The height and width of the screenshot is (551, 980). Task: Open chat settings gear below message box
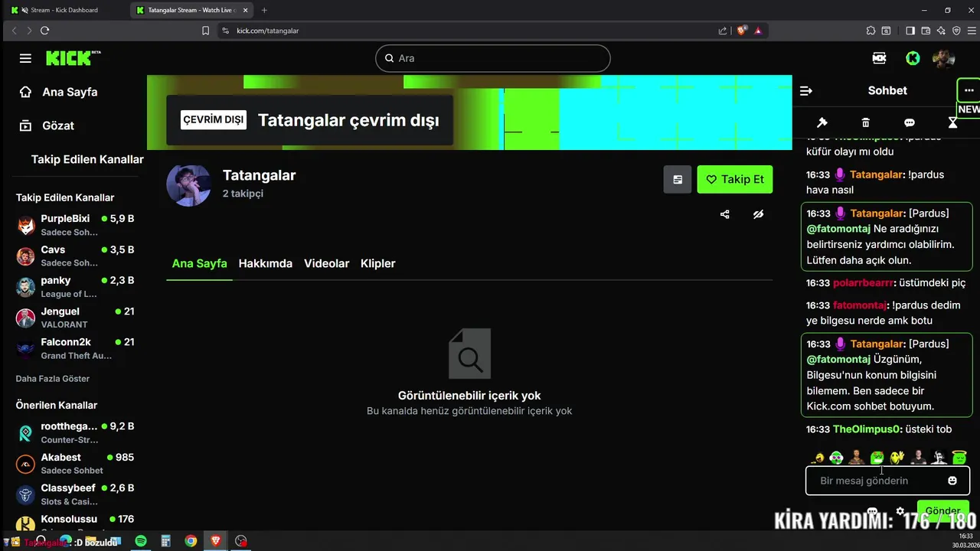tap(900, 511)
